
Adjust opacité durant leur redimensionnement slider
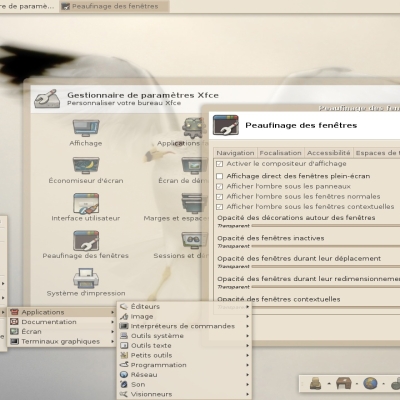pos(326,287)
